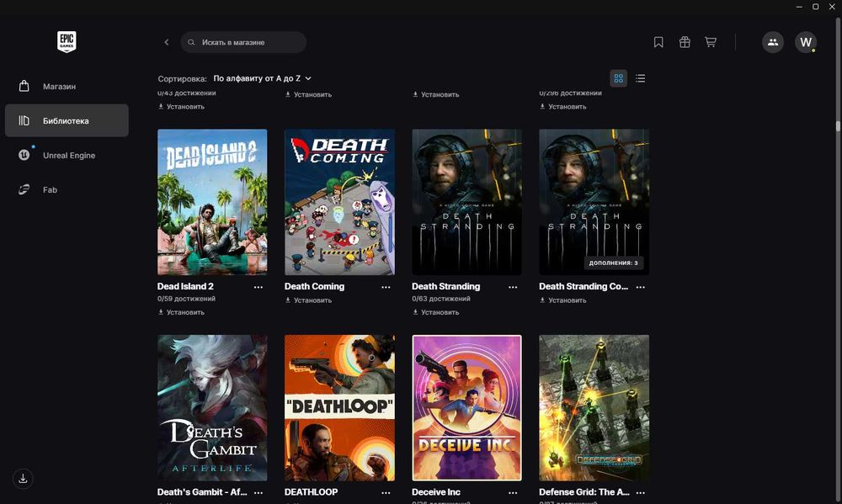Click the 0/59 достижений text

(x=186, y=299)
